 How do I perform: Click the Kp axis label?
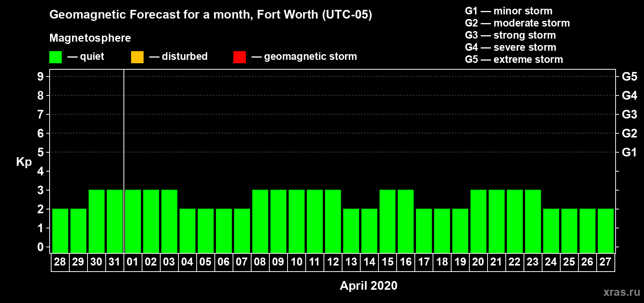(x=24, y=162)
